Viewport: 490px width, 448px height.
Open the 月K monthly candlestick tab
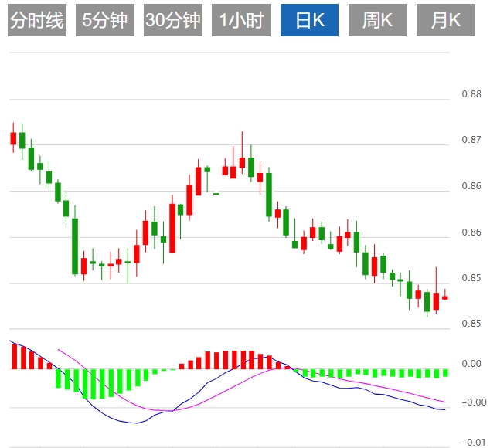[446, 20]
